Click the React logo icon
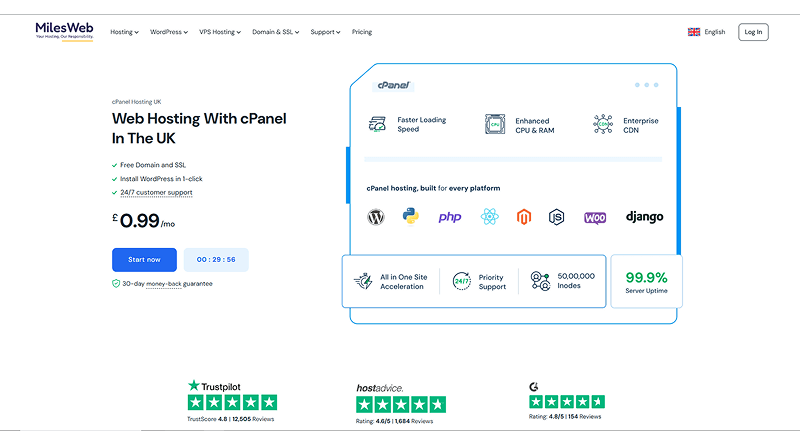 (x=489, y=217)
